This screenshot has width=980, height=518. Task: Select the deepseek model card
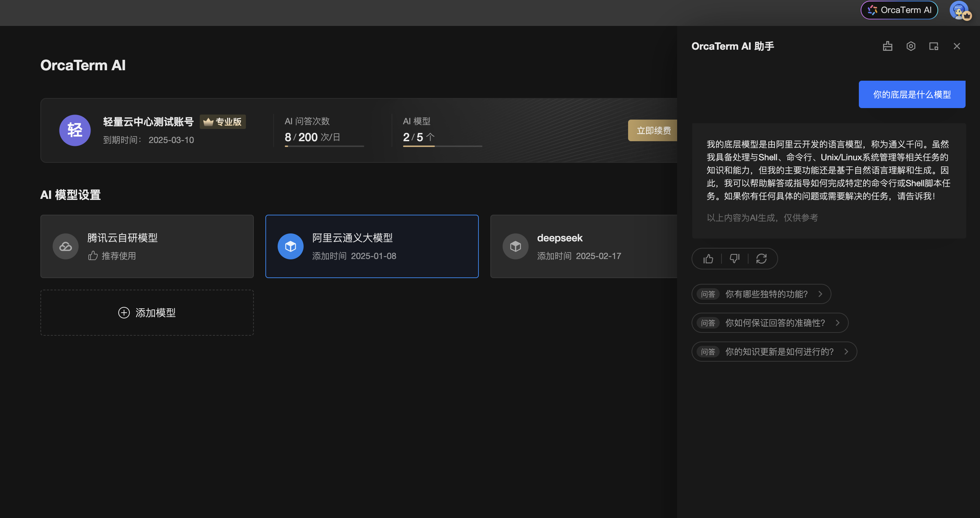tap(584, 246)
